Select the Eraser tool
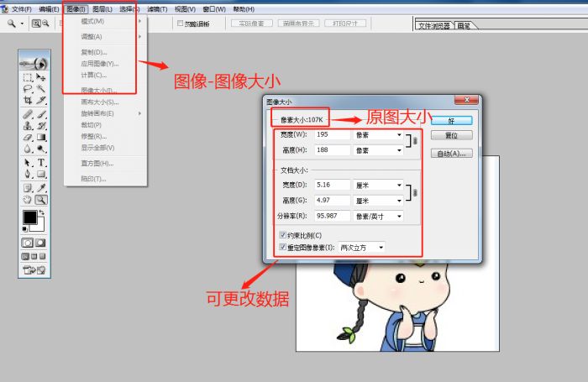This screenshot has height=382, width=588. click(28, 137)
